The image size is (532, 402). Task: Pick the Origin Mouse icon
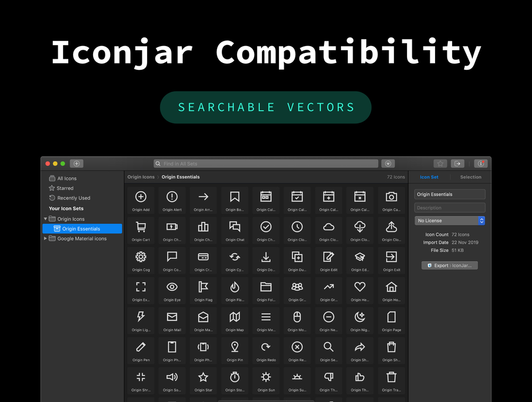(297, 320)
